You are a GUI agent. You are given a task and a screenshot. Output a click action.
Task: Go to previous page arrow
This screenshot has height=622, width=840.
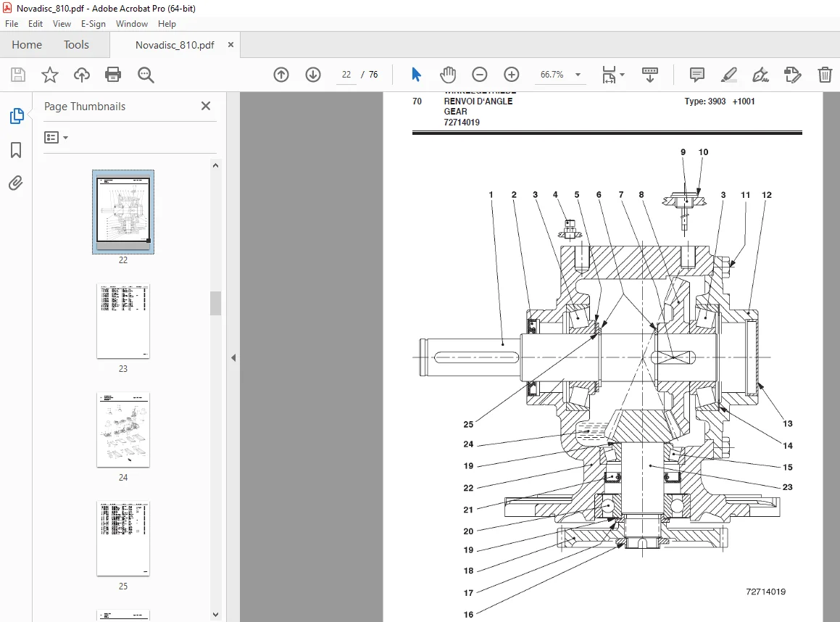(x=281, y=75)
